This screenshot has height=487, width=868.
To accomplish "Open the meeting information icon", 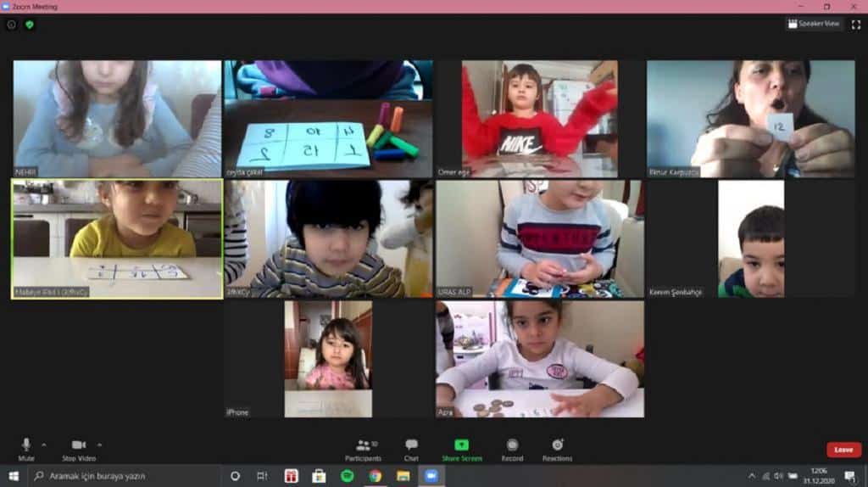I will (x=11, y=25).
